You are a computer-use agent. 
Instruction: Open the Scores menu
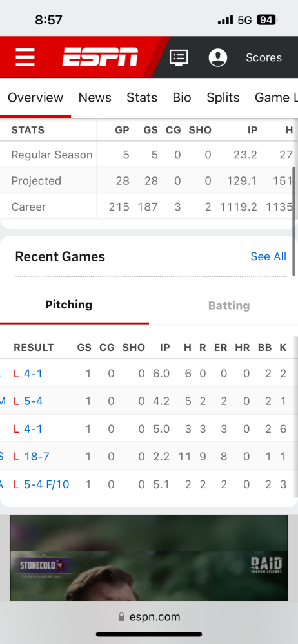pyautogui.click(x=264, y=57)
